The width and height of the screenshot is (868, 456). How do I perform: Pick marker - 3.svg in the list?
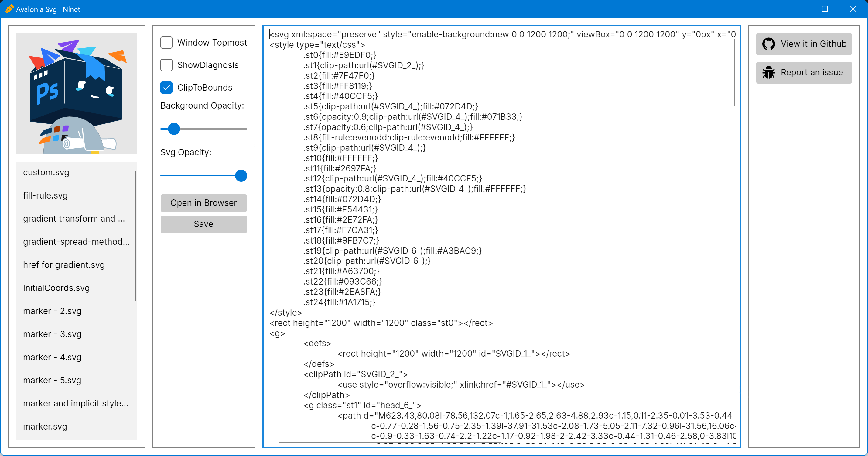pos(52,334)
